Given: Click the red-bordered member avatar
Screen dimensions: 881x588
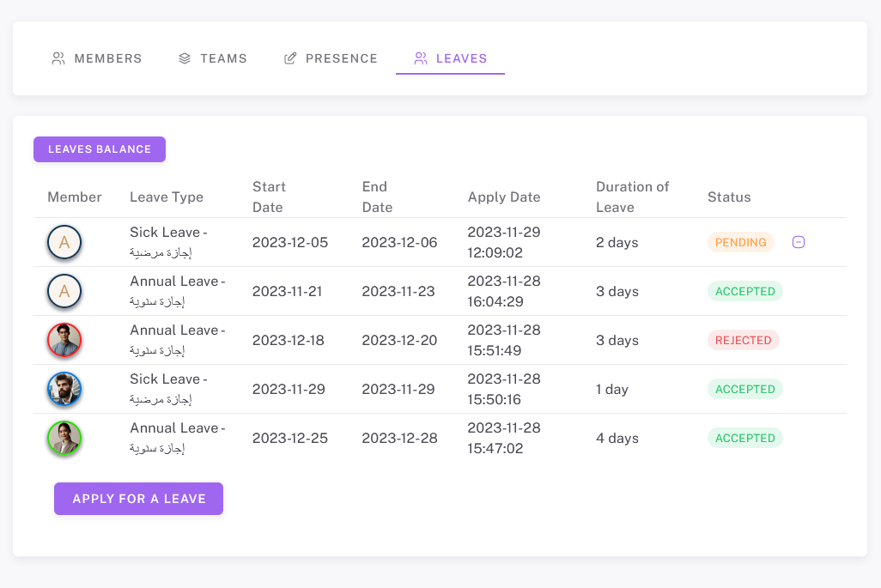Looking at the screenshot, I should click(x=64, y=340).
